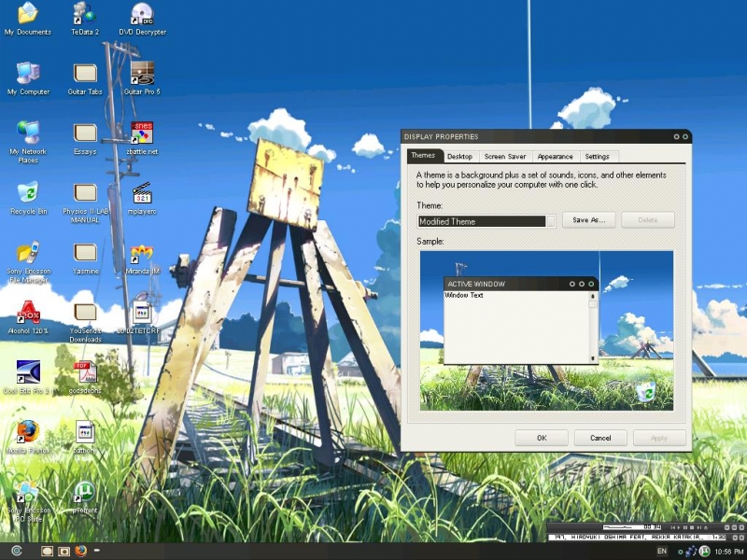Switch to the Desktop tab
This screenshot has width=747, height=560.
pos(459,157)
